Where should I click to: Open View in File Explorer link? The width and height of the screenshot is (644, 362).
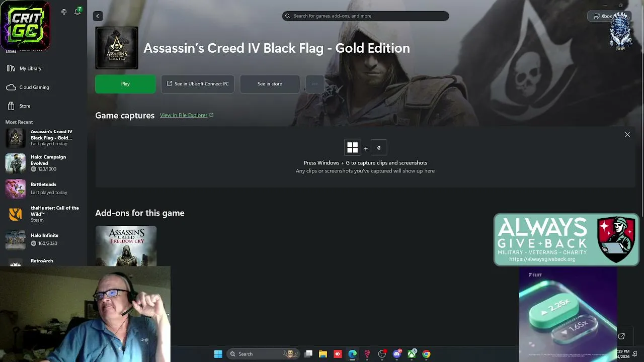click(x=187, y=115)
